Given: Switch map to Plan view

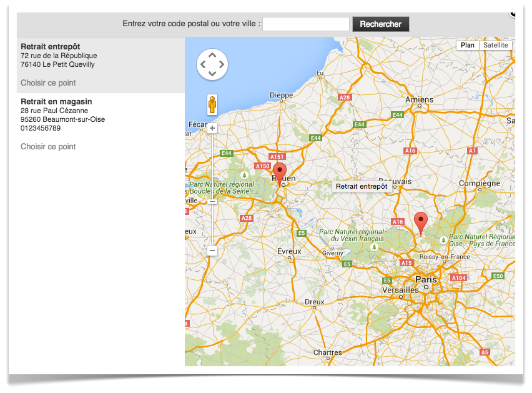Looking at the screenshot, I should click(468, 45).
